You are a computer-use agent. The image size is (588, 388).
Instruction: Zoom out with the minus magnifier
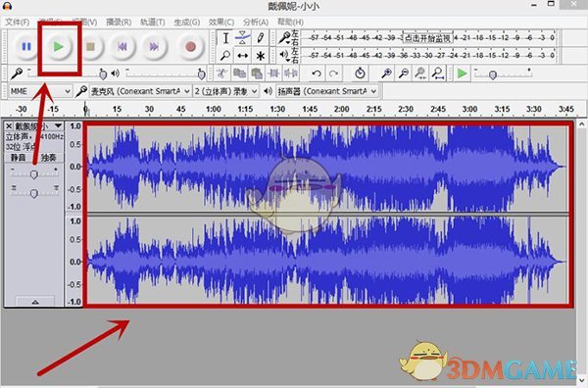coord(404,73)
